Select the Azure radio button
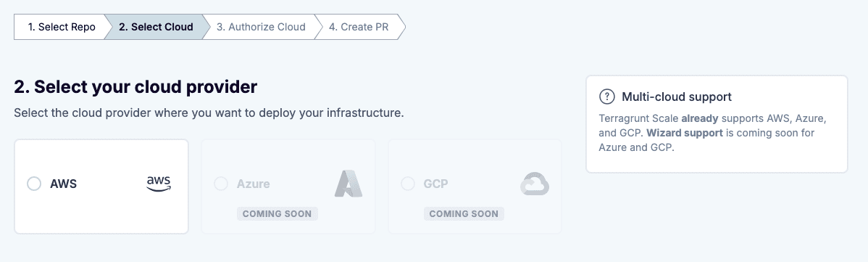The height and width of the screenshot is (262, 868). coord(221,184)
